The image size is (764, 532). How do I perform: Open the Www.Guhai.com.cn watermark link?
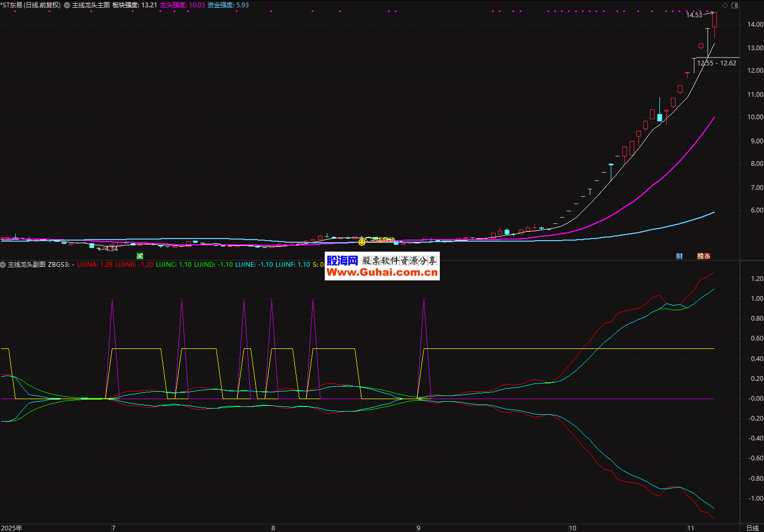click(382, 272)
